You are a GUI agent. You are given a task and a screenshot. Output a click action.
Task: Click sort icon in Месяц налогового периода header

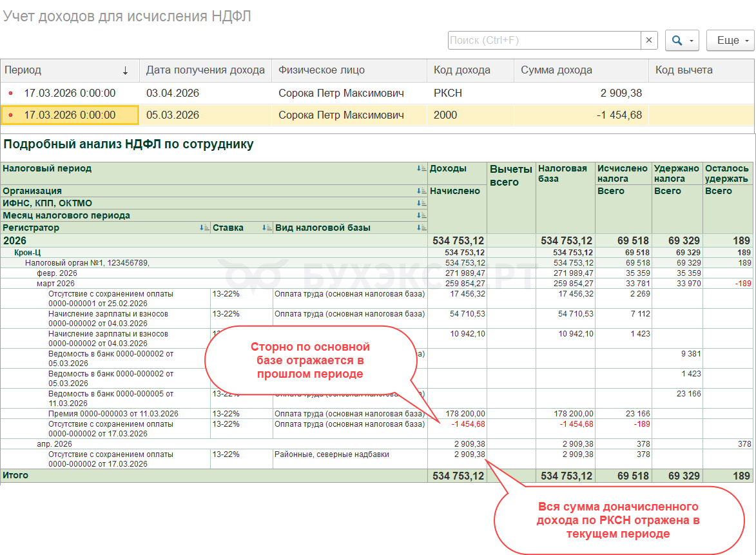pyautogui.click(x=422, y=215)
